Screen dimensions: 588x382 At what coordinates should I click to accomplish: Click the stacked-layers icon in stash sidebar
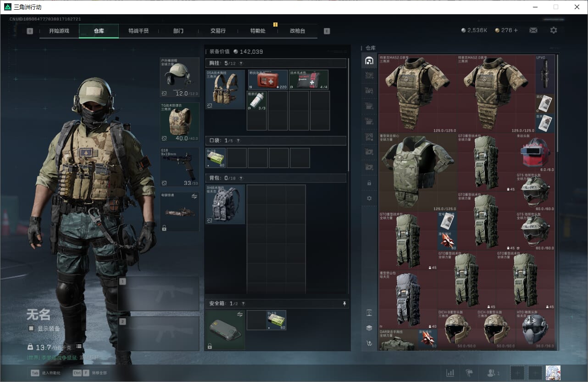[x=369, y=328]
